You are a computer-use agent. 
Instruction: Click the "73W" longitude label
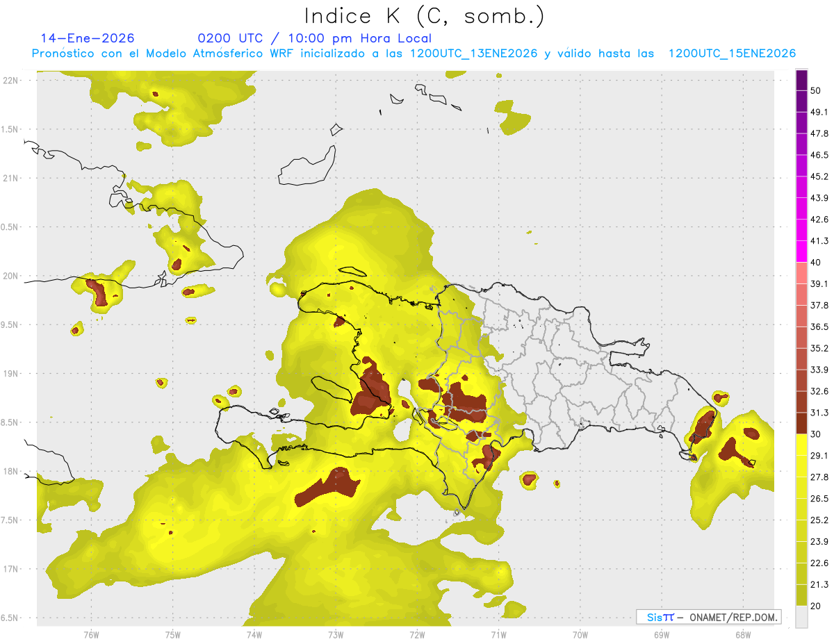pyautogui.click(x=336, y=634)
